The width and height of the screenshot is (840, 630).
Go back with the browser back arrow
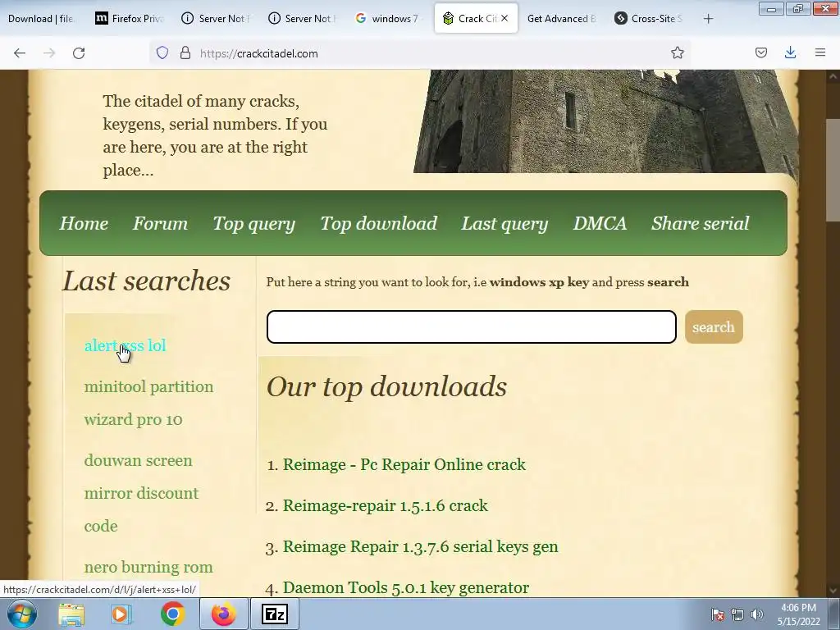point(20,53)
